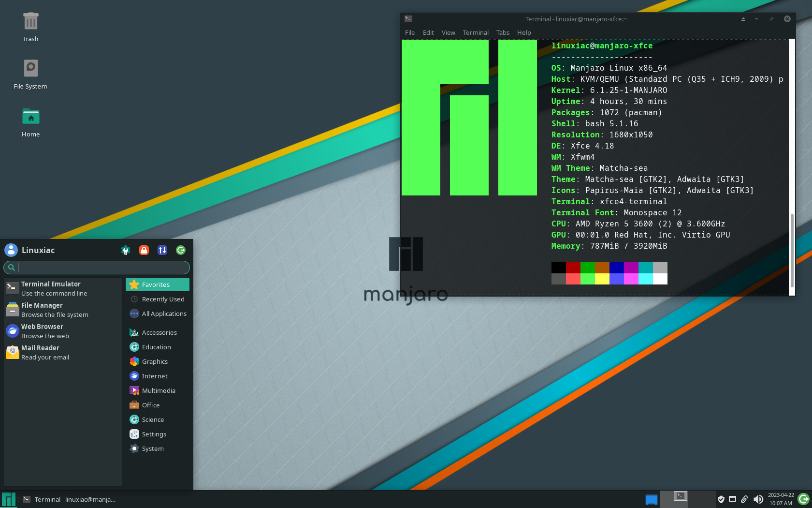Click the paperclip clipboard manager tray icon

744,499
